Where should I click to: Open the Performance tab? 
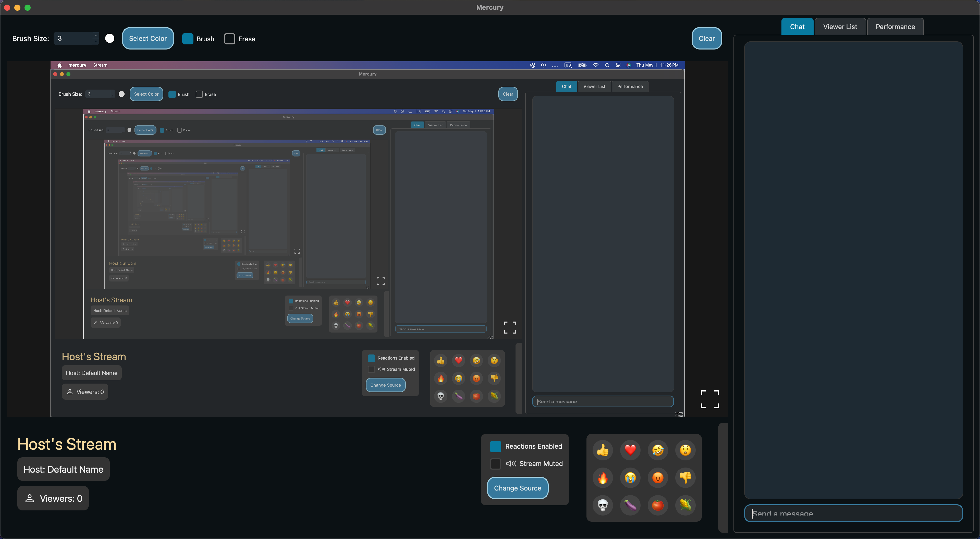(895, 26)
